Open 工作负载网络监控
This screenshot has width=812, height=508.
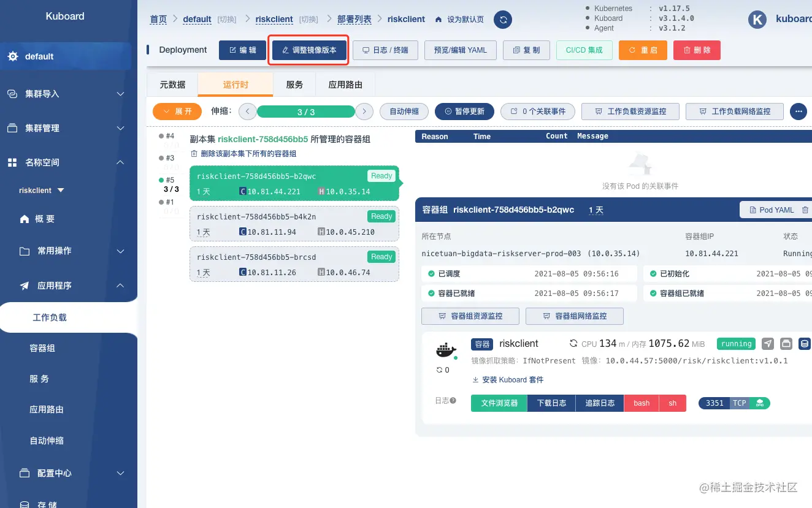(x=735, y=112)
